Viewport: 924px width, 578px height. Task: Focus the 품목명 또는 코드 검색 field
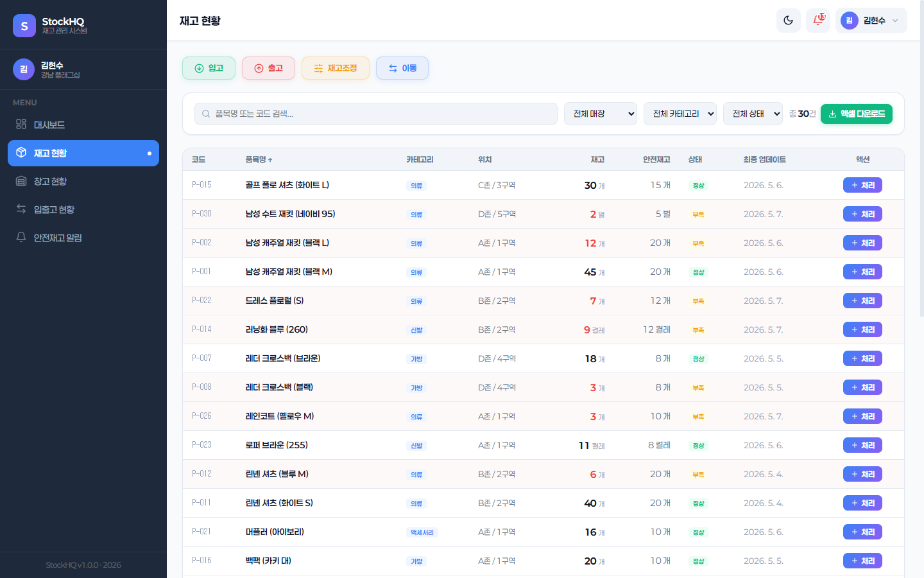click(x=376, y=114)
